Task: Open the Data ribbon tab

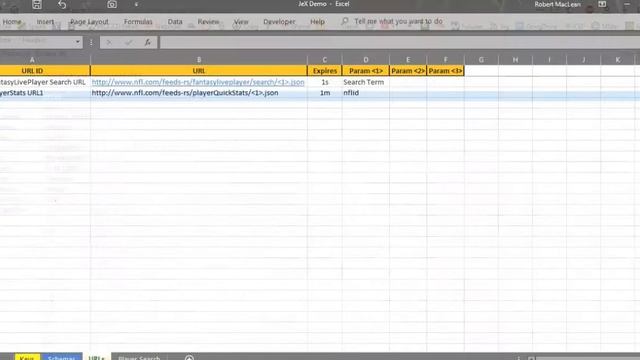Action: coord(175,22)
